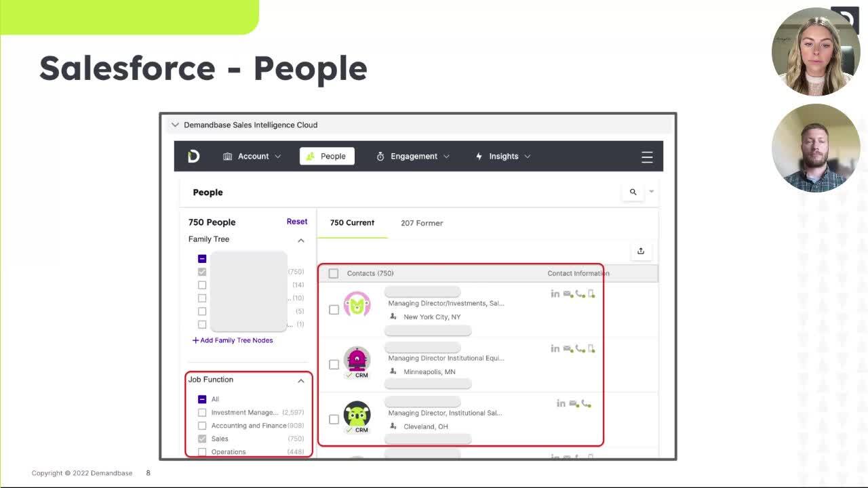Tick the Investment Management job function checkbox

[x=202, y=413]
